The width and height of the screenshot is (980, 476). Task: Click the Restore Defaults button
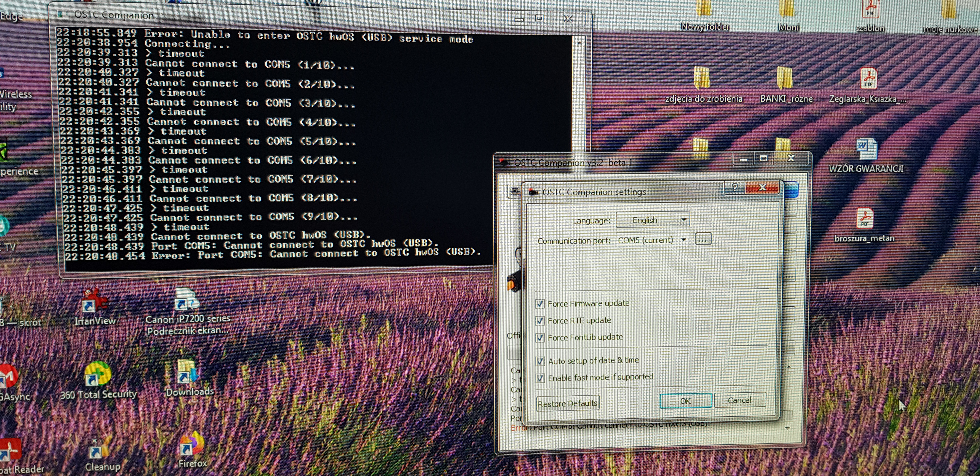click(568, 403)
